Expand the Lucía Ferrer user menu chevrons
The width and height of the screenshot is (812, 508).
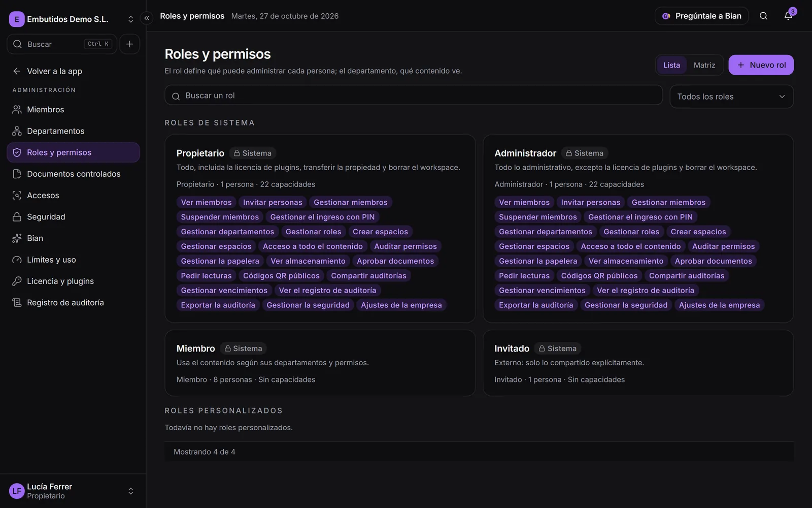tap(130, 491)
